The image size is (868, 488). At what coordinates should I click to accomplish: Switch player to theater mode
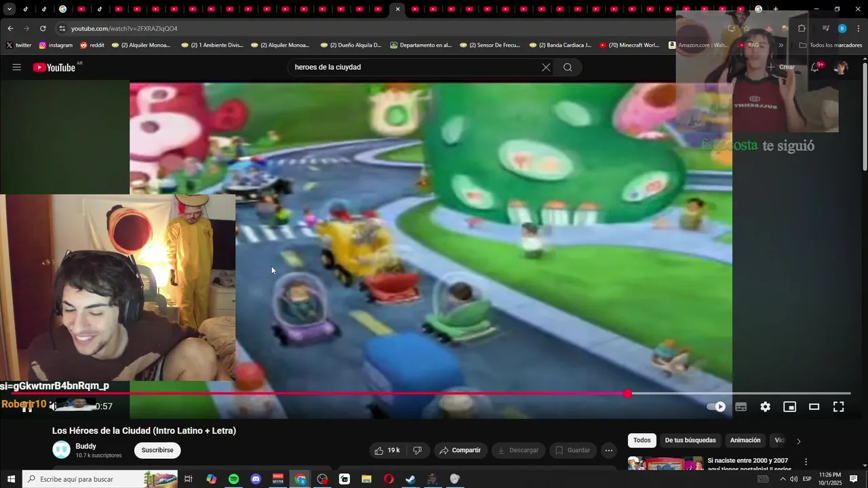(814, 407)
